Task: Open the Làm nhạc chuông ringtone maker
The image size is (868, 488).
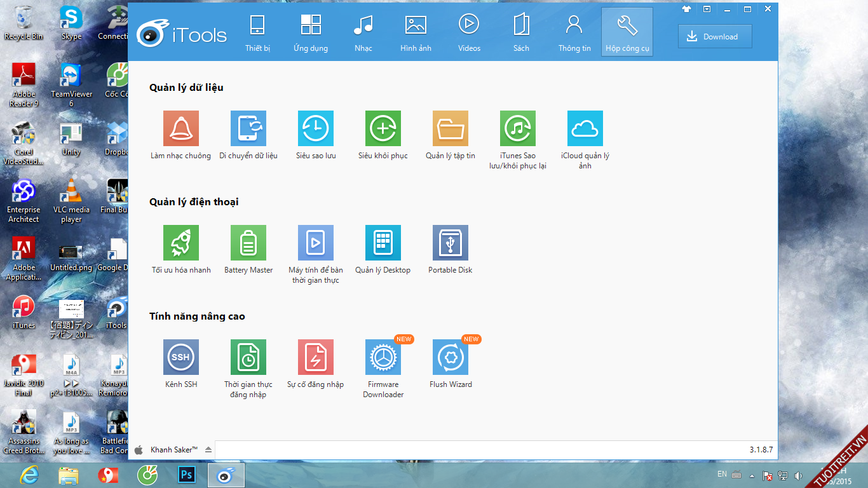Action: 181,128
